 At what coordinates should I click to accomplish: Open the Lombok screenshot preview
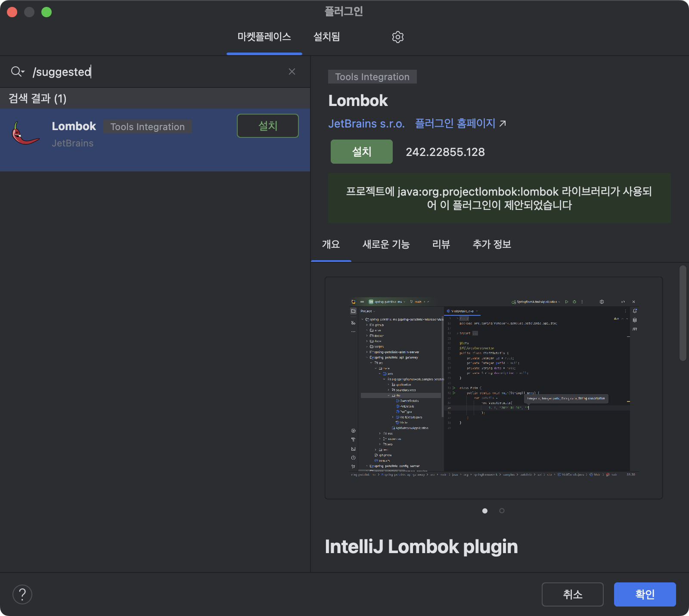[x=493, y=388]
